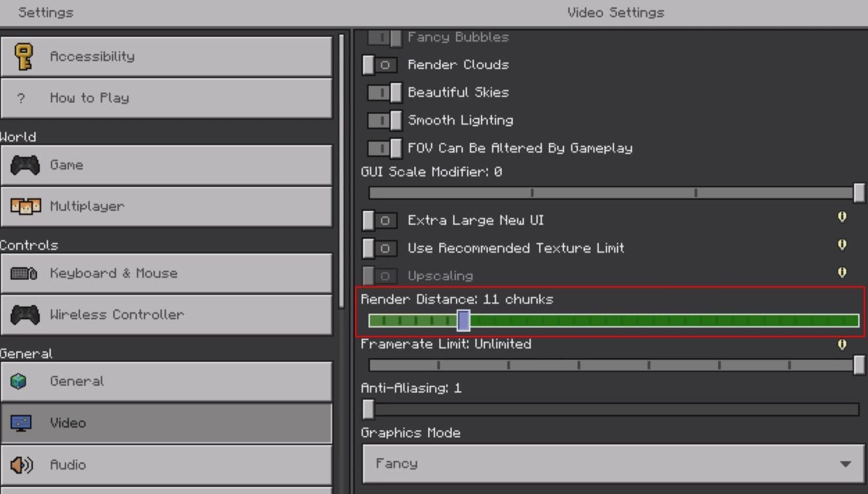Screen dimensions: 868x494
Task: Open the How to Play section
Action: tap(167, 98)
